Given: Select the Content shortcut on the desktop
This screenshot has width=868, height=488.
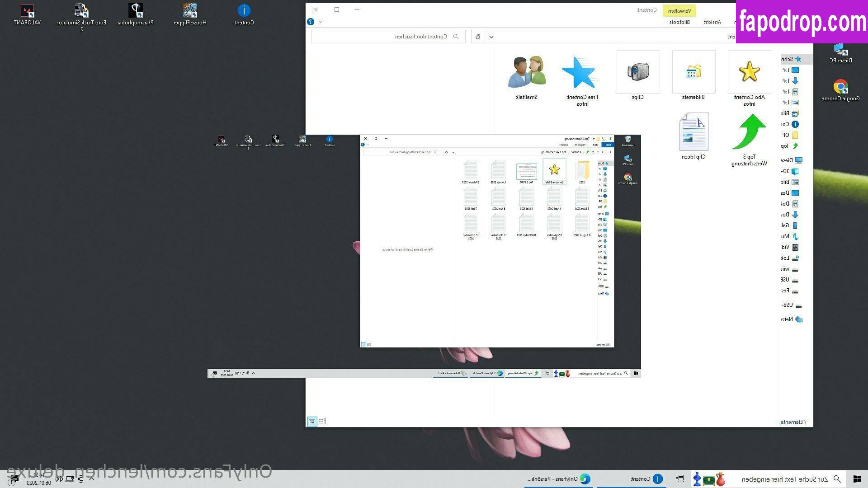Looking at the screenshot, I should [x=244, y=14].
